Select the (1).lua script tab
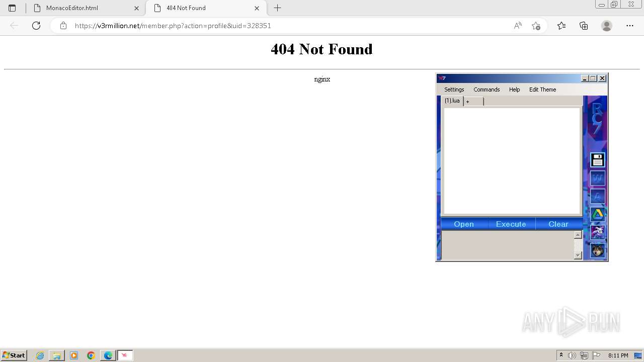The width and height of the screenshot is (644, 362). [452, 101]
